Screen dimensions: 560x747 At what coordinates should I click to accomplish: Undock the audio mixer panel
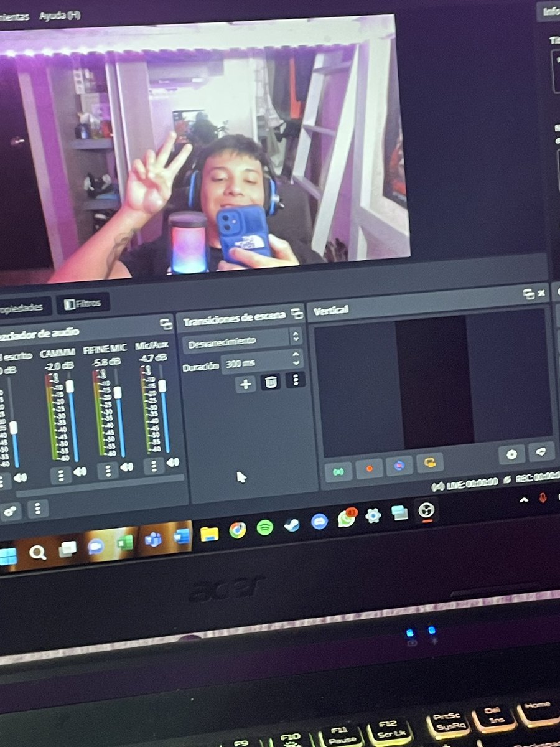(166, 324)
